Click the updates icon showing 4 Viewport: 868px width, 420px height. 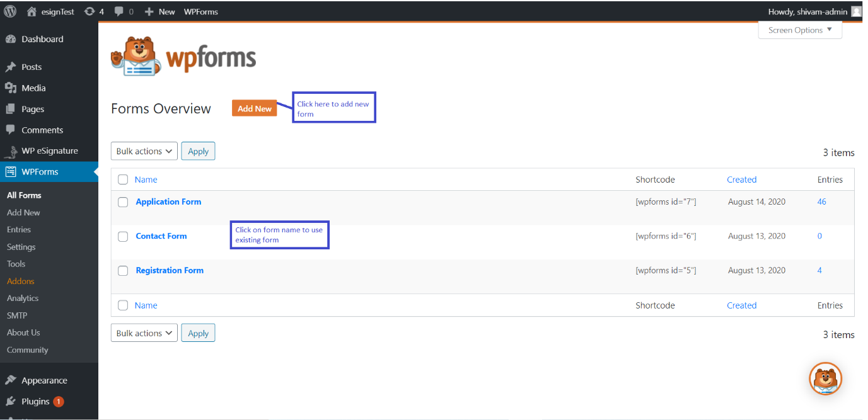[x=90, y=11]
